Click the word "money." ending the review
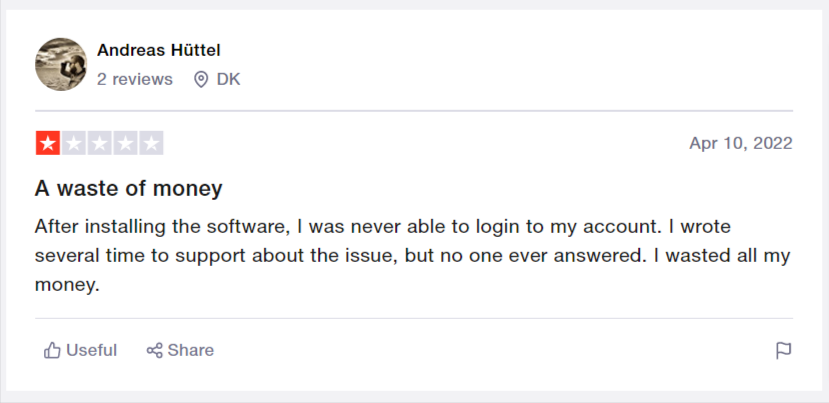The width and height of the screenshot is (829, 403). pyautogui.click(x=67, y=286)
